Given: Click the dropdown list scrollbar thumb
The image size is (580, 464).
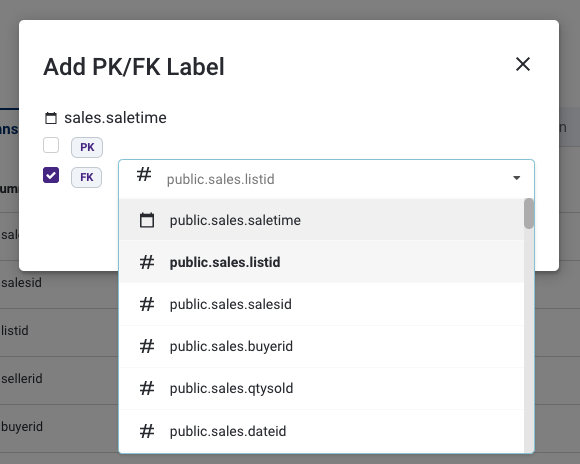Looking at the screenshot, I should point(529,213).
